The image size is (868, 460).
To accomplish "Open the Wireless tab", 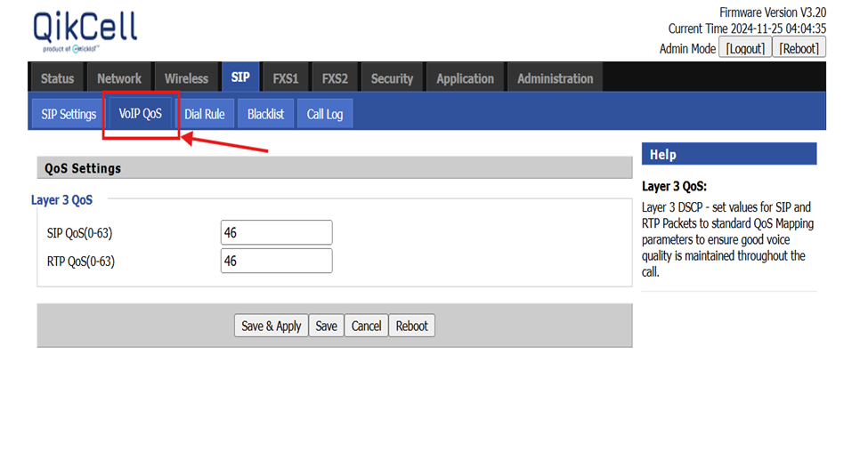I will (x=186, y=78).
